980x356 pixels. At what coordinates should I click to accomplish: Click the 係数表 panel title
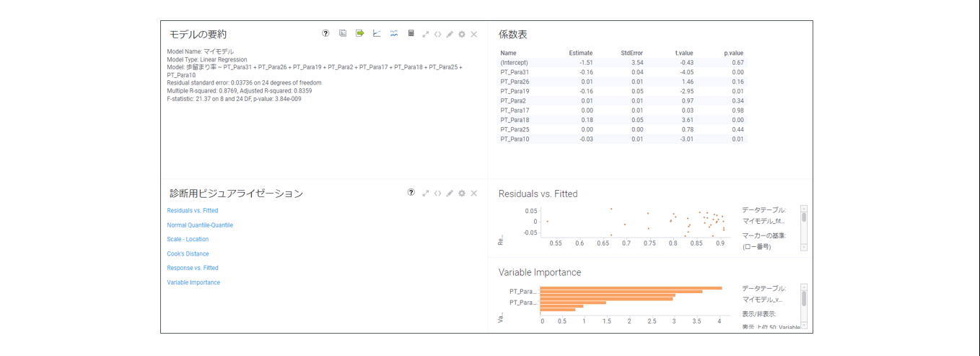513,34
